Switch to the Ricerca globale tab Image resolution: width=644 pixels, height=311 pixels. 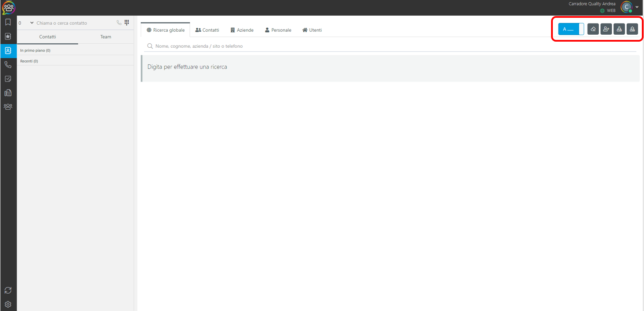(x=165, y=30)
